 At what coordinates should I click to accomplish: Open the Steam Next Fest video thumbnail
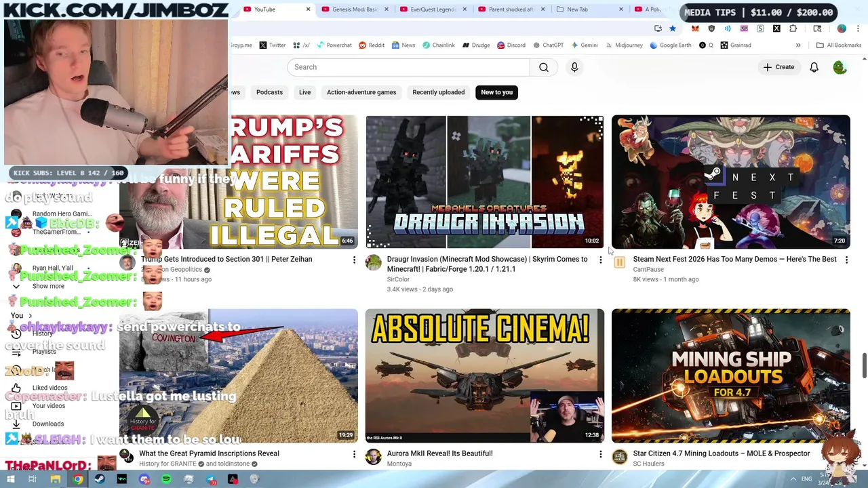coord(730,182)
